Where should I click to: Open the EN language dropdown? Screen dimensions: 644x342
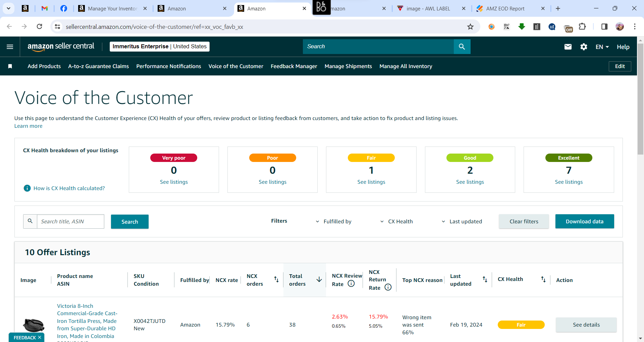click(602, 47)
